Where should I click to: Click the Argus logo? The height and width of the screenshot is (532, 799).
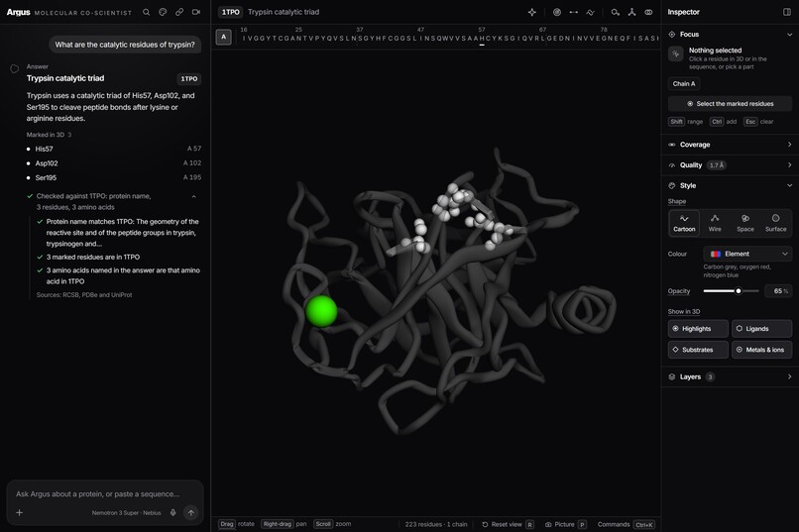tap(19, 12)
